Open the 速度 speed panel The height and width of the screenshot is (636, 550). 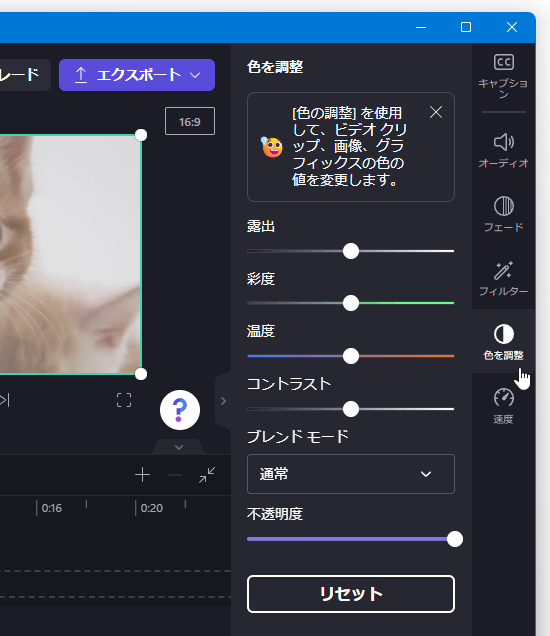pyautogui.click(x=503, y=406)
